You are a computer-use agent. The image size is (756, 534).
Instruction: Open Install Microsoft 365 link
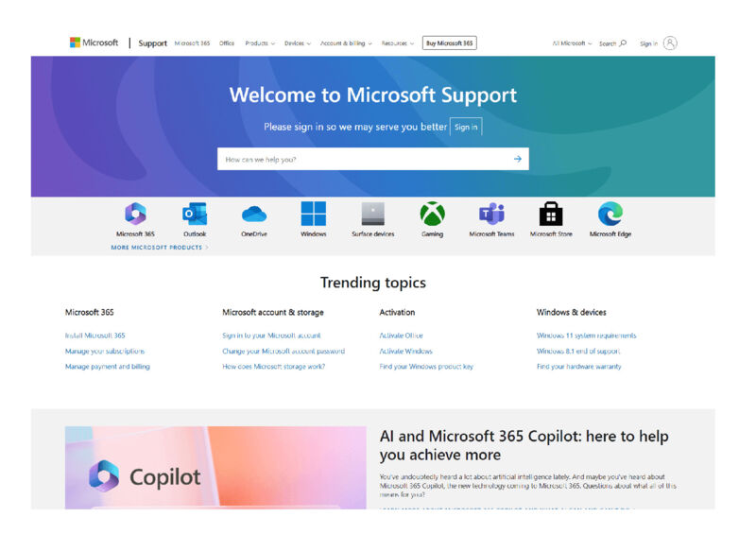tap(95, 336)
